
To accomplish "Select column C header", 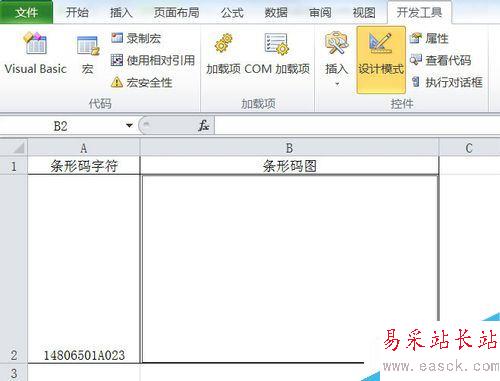I will pyautogui.click(x=469, y=148).
